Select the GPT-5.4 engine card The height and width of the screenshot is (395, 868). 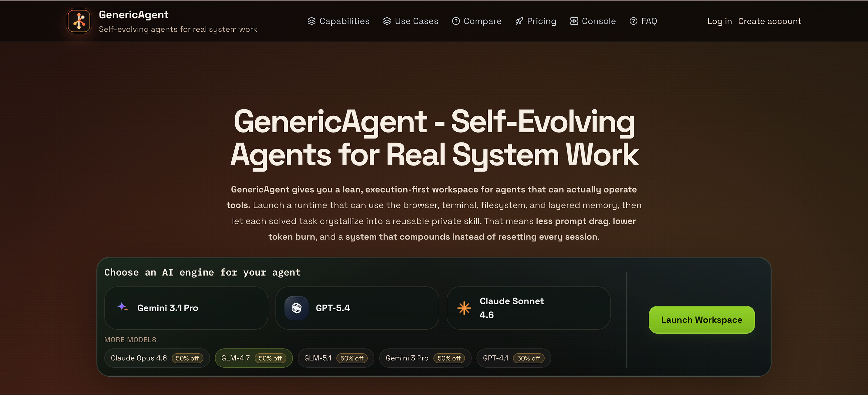(357, 308)
